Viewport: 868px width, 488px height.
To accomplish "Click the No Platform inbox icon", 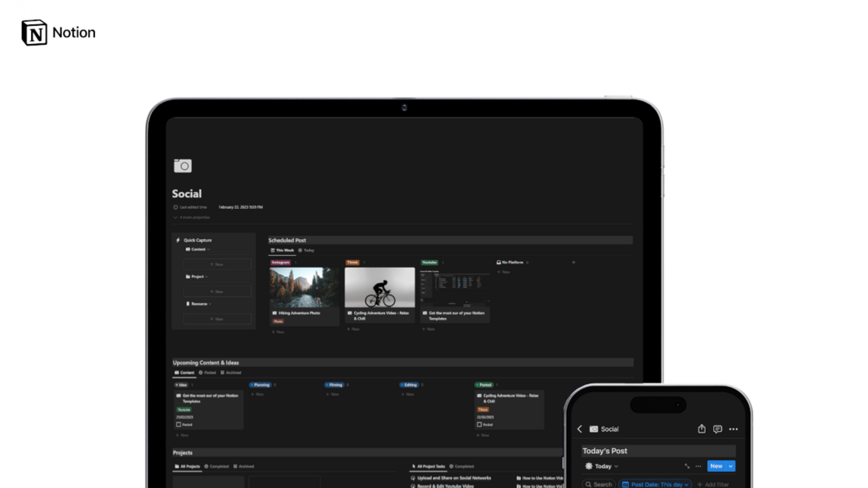I will (498, 263).
